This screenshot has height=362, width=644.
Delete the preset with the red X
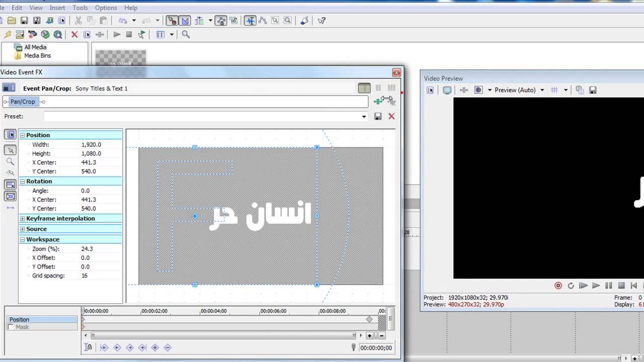[x=391, y=116]
